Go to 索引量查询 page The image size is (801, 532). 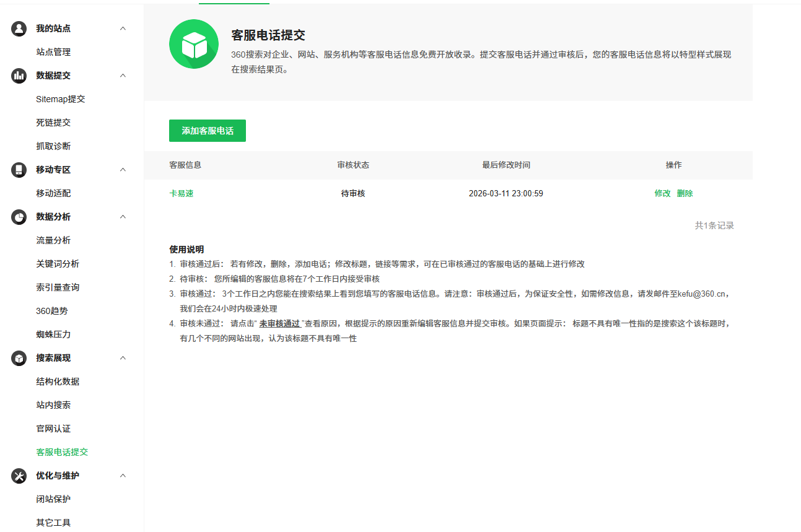coord(58,287)
